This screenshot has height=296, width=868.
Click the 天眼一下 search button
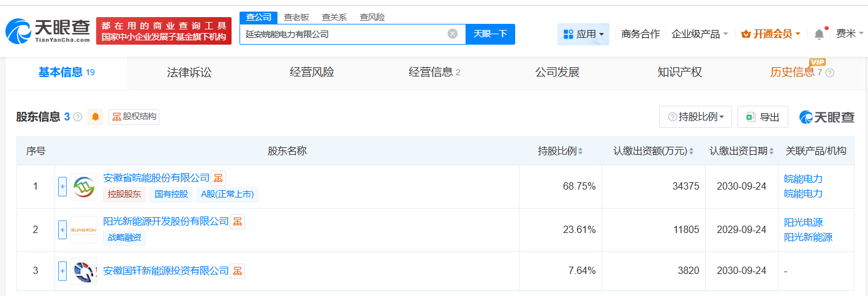pyautogui.click(x=490, y=34)
